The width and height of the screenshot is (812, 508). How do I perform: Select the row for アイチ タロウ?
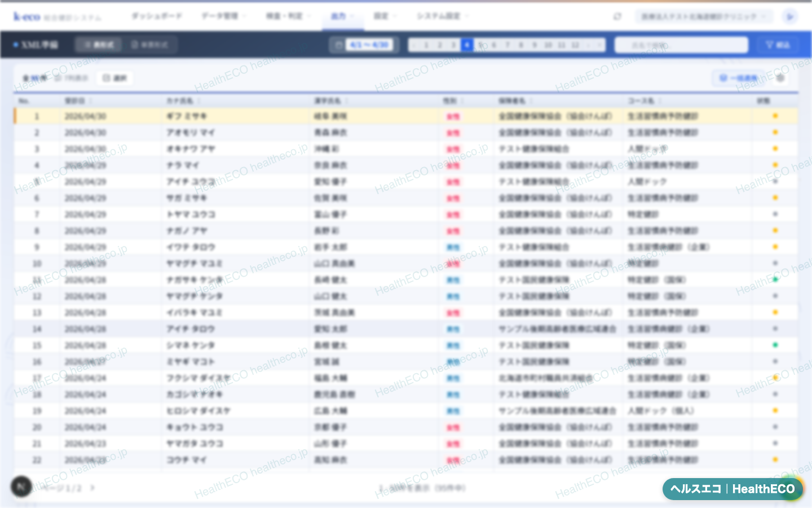click(x=406, y=329)
